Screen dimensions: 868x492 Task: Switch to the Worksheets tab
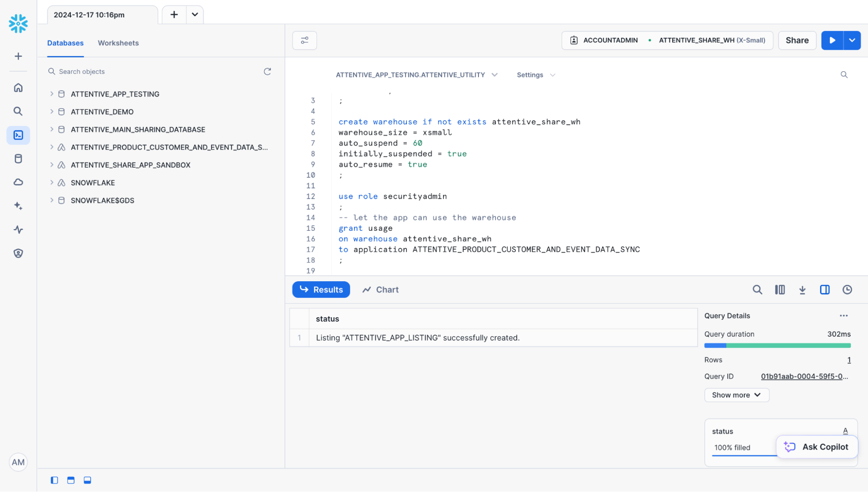[118, 43]
